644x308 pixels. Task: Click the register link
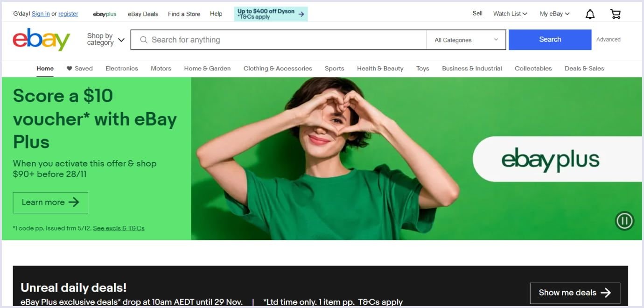coord(68,14)
